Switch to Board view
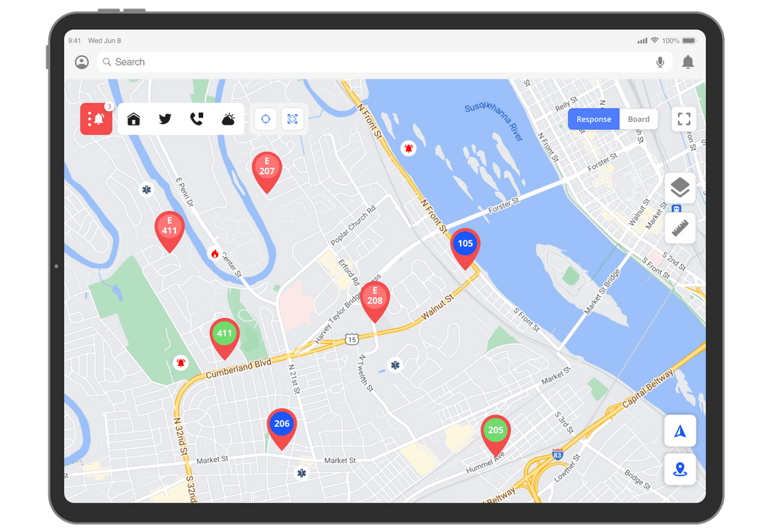This screenshot has height=532, width=770. click(639, 118)
